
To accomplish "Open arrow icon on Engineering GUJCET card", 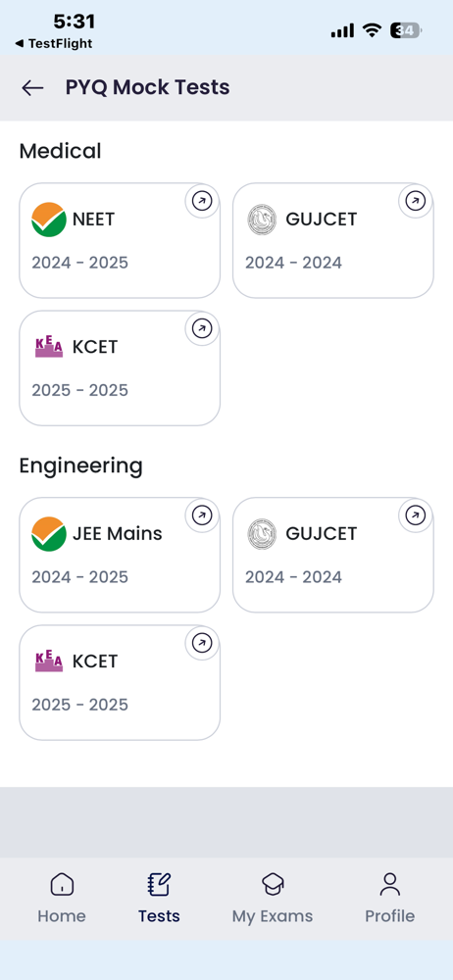I will tap(416, 515).
